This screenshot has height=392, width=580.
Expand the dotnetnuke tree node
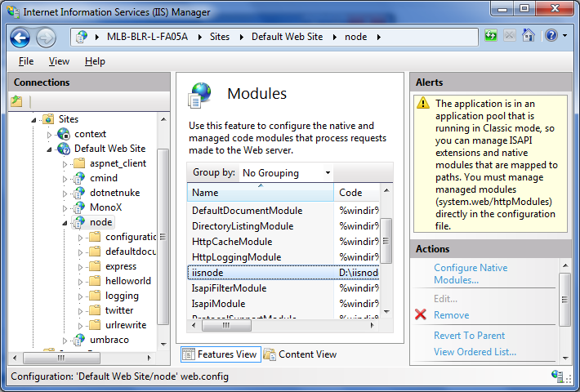point(65,194)
